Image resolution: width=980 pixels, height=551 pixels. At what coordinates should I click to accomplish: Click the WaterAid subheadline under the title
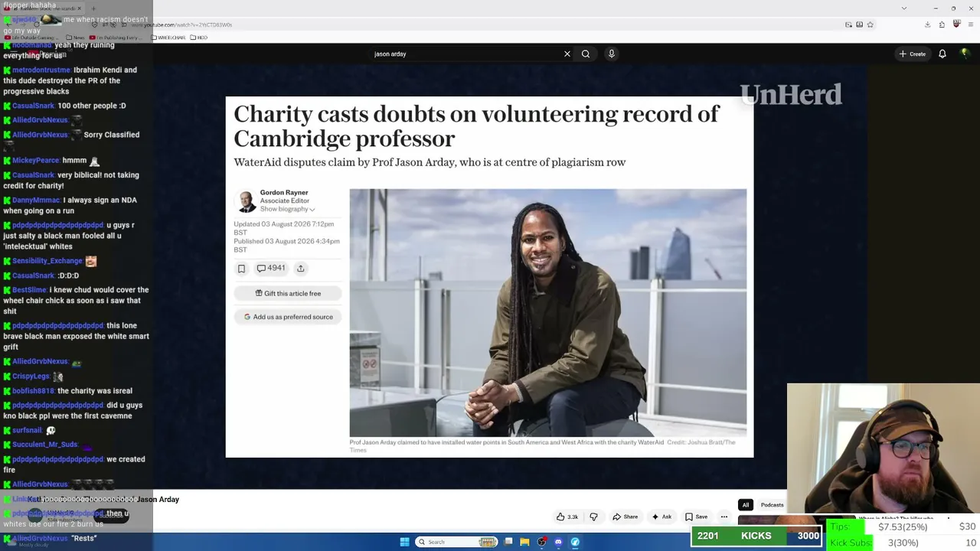(x=430, y=162)
